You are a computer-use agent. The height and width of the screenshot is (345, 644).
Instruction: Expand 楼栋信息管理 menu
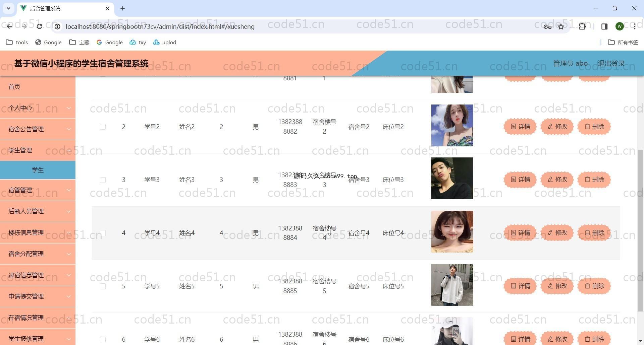click(38, 232)
